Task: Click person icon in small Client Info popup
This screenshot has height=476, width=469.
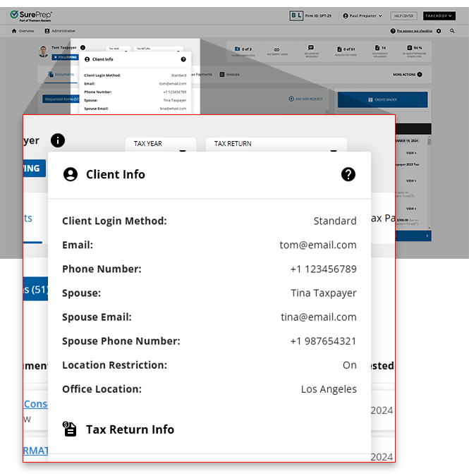Action: coord(87,59)
